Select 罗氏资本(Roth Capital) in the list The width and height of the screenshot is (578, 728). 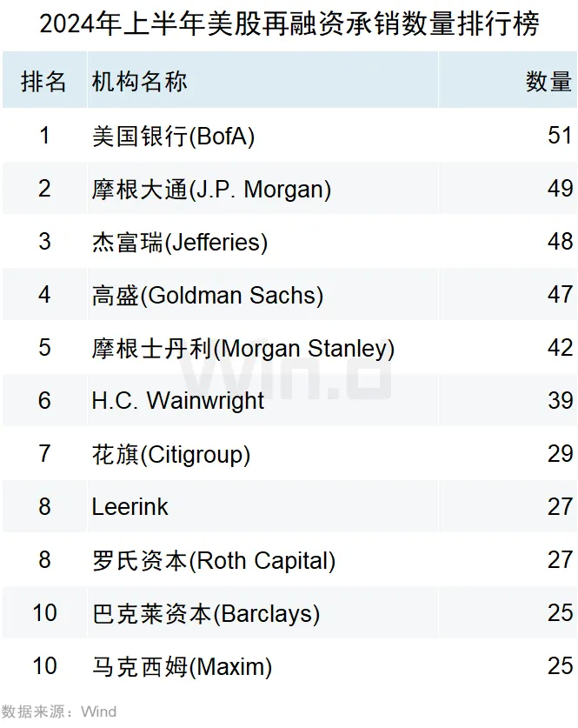point(214,560)
